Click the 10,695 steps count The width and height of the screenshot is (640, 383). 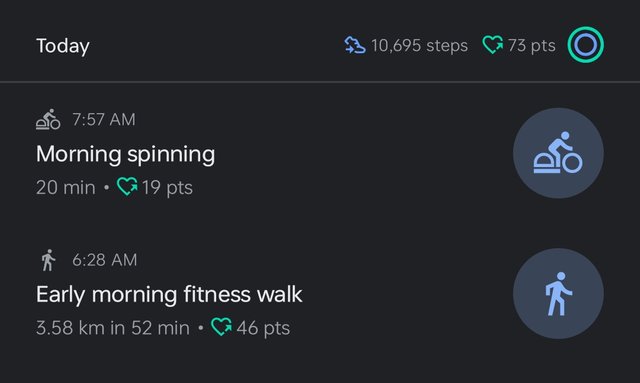[419, 45]
